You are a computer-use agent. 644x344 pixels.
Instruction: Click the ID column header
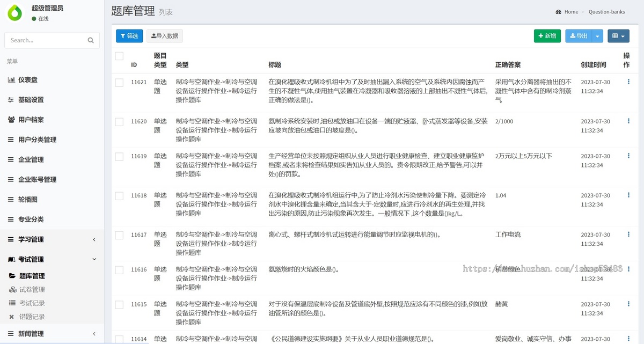click(134, 64)
